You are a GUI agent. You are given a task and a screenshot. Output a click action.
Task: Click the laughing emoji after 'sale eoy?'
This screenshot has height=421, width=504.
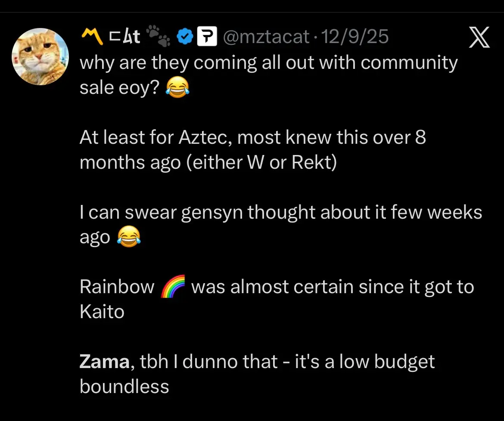(177, 88)
